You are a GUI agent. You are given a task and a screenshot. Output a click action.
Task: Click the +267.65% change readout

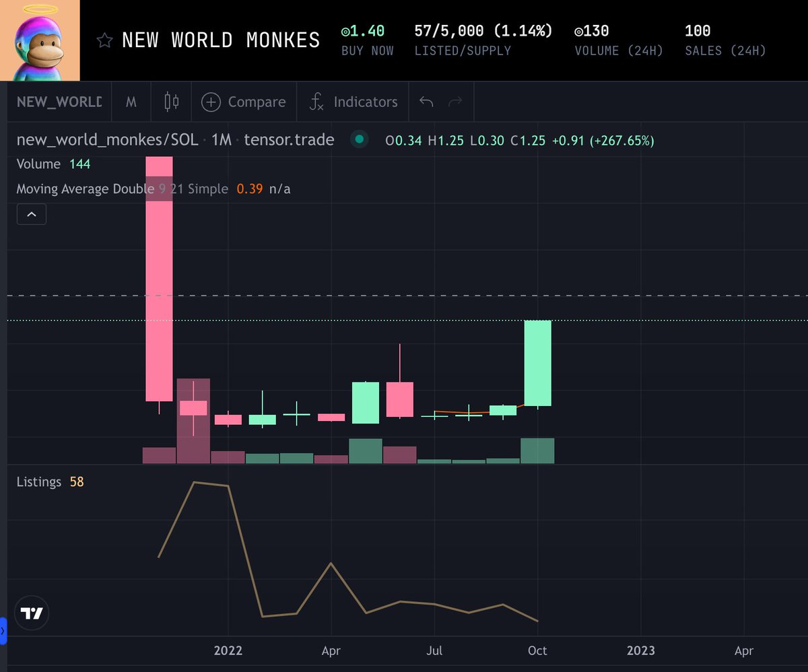click(621, 140)
